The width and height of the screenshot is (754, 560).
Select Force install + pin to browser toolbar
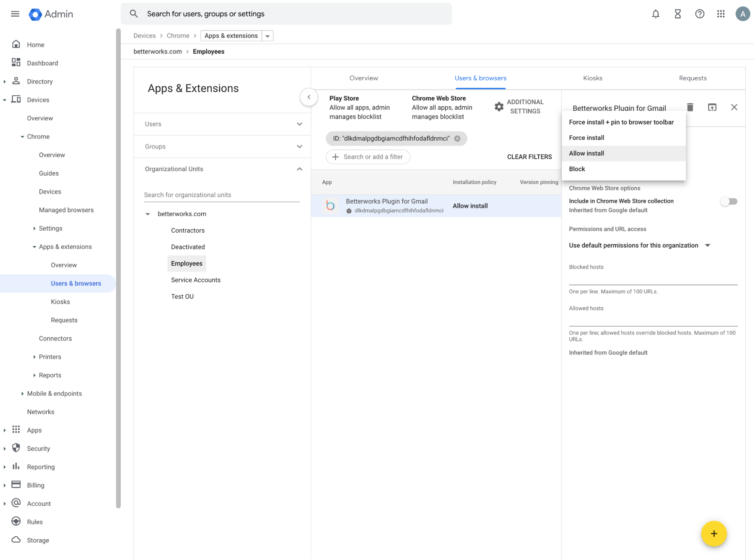tap(623, 122)
